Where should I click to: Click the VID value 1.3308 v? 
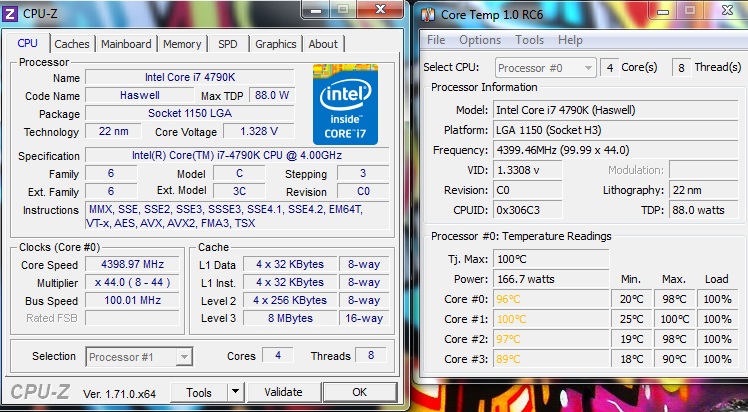pyautogui.click(x=528, y=170)
